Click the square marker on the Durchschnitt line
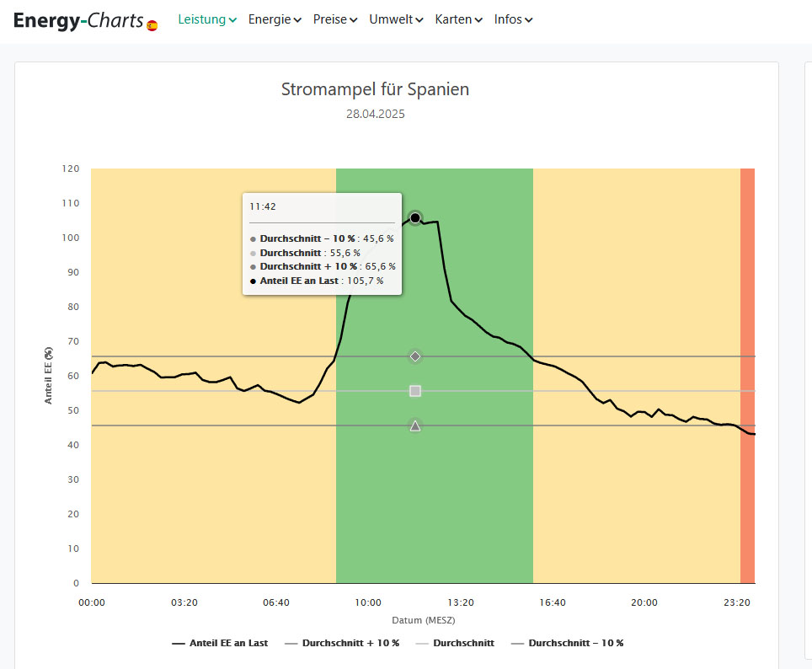Viewport: 812px width, 669px height. (415, 391)
